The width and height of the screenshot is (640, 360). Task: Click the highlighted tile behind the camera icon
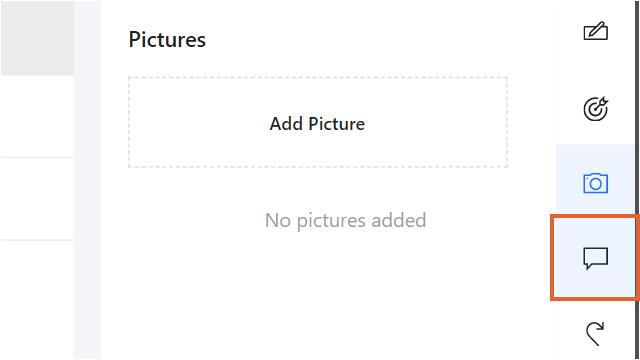596,180
